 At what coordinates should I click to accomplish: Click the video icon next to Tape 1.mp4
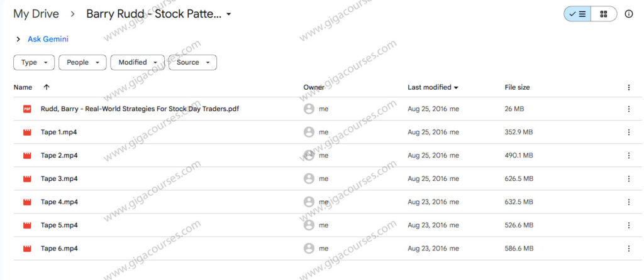27,132
